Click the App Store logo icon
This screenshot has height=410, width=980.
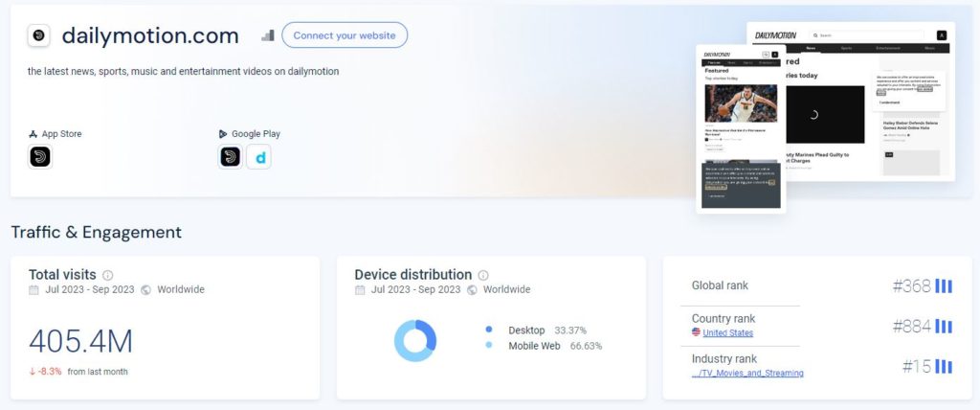33,134
